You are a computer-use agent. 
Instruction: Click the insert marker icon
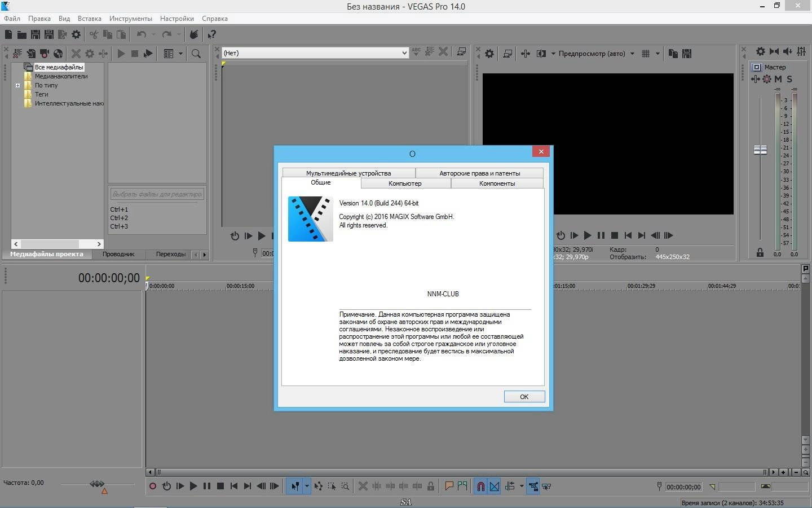click(x=449, y=486)
